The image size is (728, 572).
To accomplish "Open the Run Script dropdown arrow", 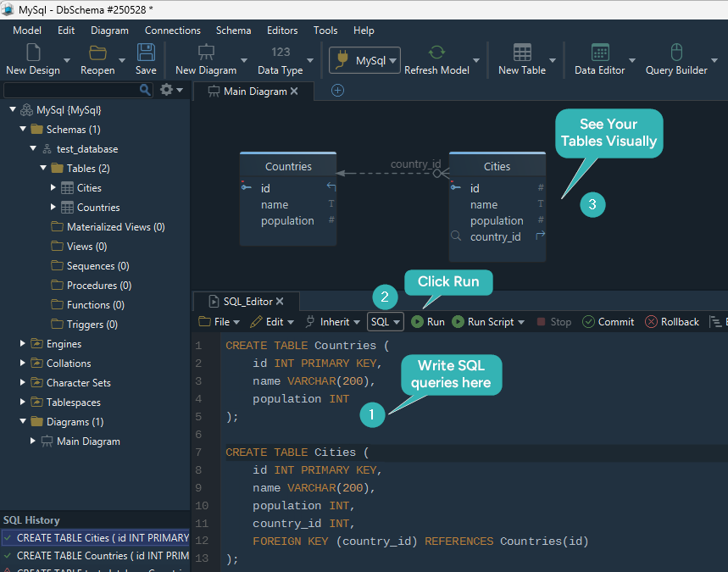I will click(521, 322).
